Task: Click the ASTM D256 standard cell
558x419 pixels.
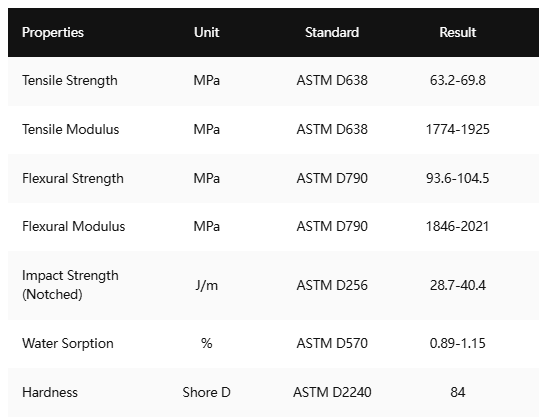Action: [x=332, y=285]
